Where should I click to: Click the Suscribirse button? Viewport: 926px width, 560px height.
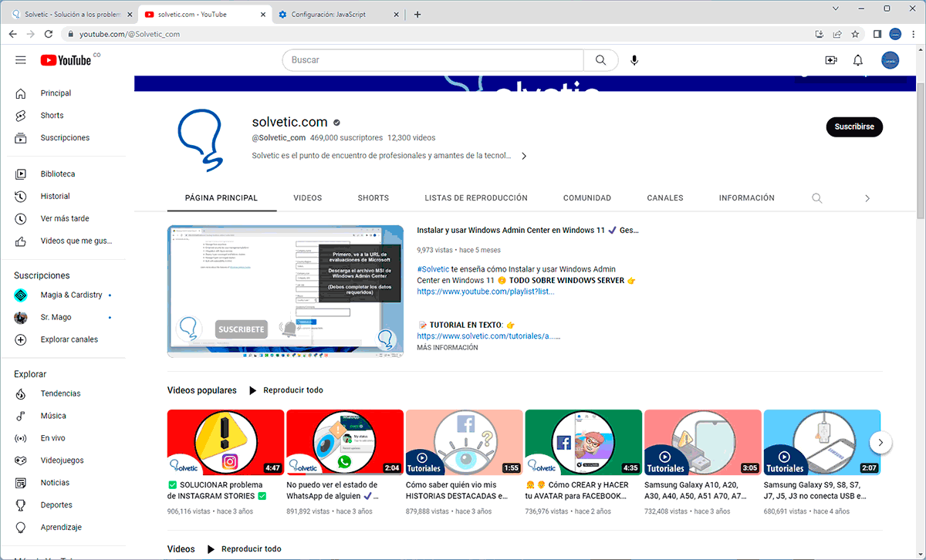(854, 127)
